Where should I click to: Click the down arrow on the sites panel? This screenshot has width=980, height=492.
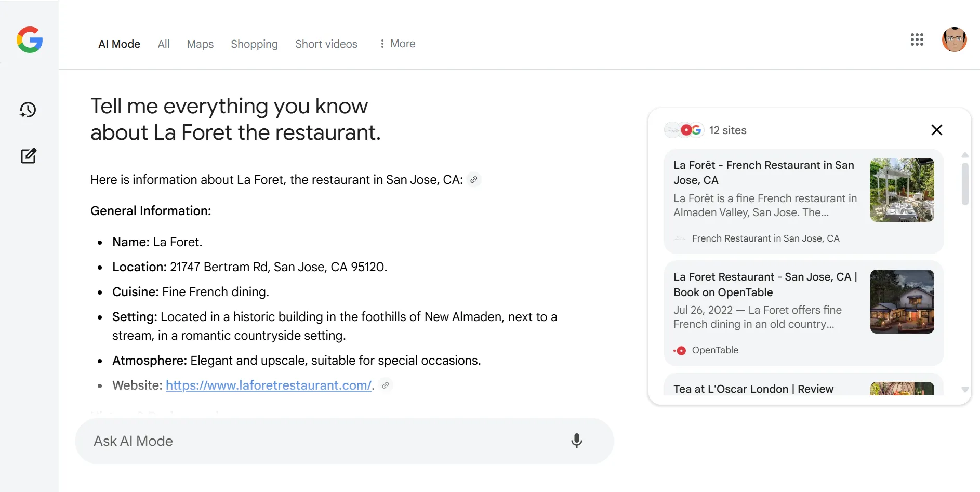(965, 390)
